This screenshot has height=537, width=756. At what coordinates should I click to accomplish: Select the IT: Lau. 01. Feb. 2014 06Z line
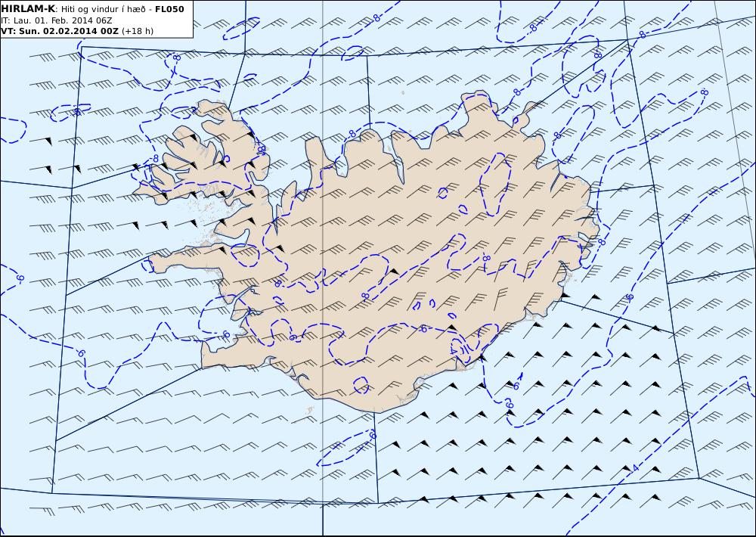(x=57, y=20)
